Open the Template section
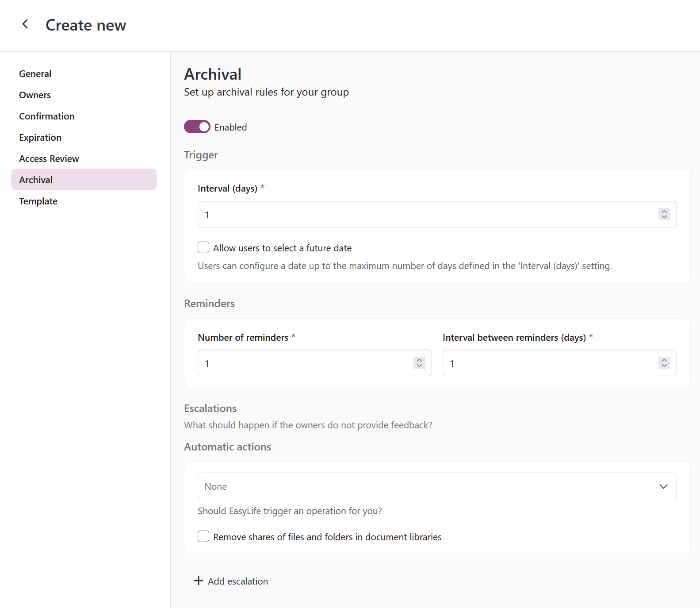Image resolution: width=700 pixels, height=608 pixels. (x=38, y=201)
